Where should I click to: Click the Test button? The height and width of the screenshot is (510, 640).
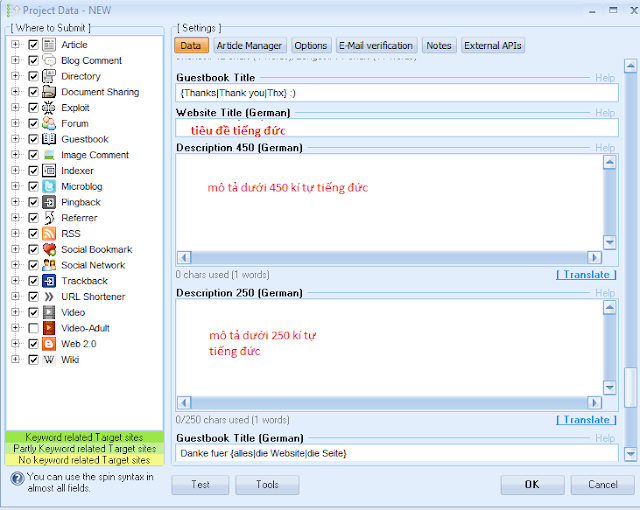(200, 485)
